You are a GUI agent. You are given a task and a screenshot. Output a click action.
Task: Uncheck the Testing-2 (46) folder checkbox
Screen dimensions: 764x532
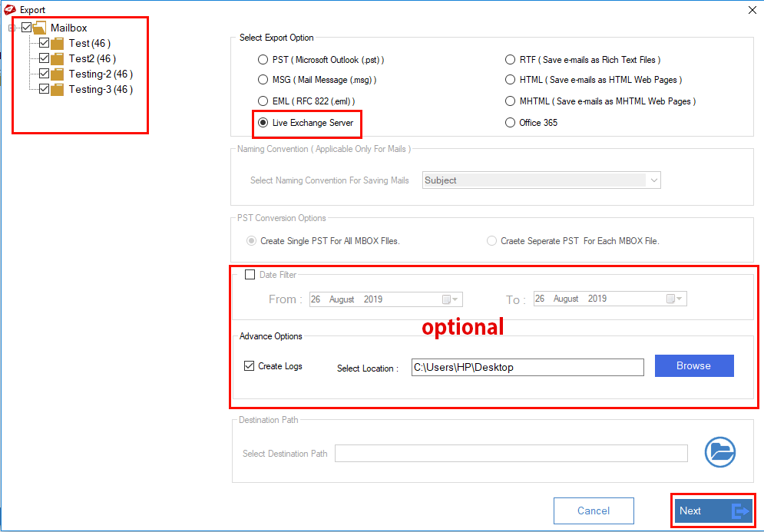pyautogui.click(x=44, y=74)
